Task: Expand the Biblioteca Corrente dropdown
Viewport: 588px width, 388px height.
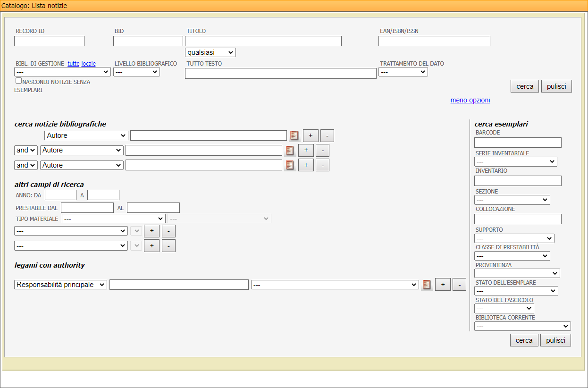Action: [522, 326]
